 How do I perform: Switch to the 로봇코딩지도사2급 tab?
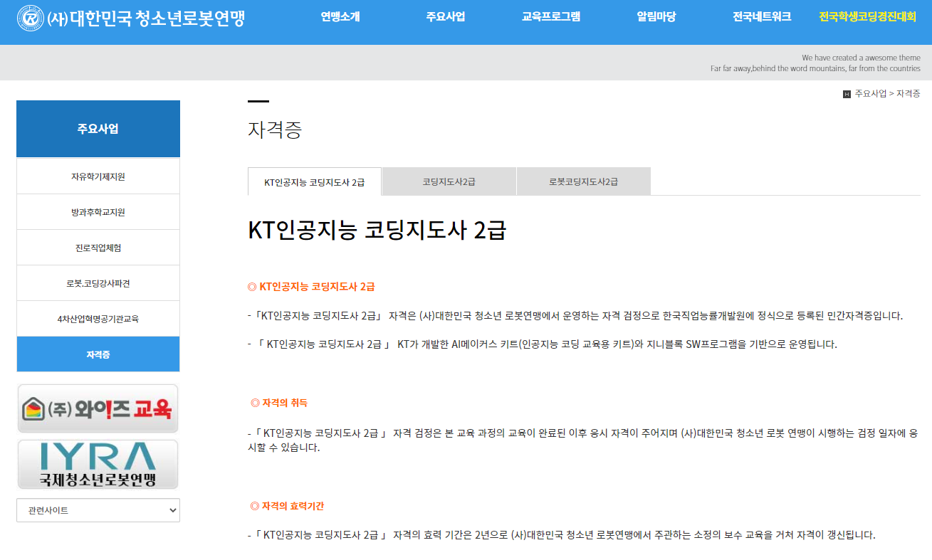point(584,181)
